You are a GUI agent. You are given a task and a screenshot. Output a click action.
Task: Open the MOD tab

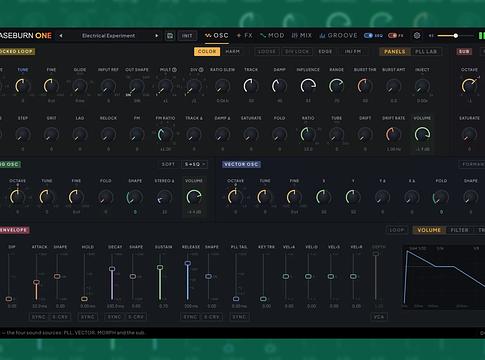point(272,35)
